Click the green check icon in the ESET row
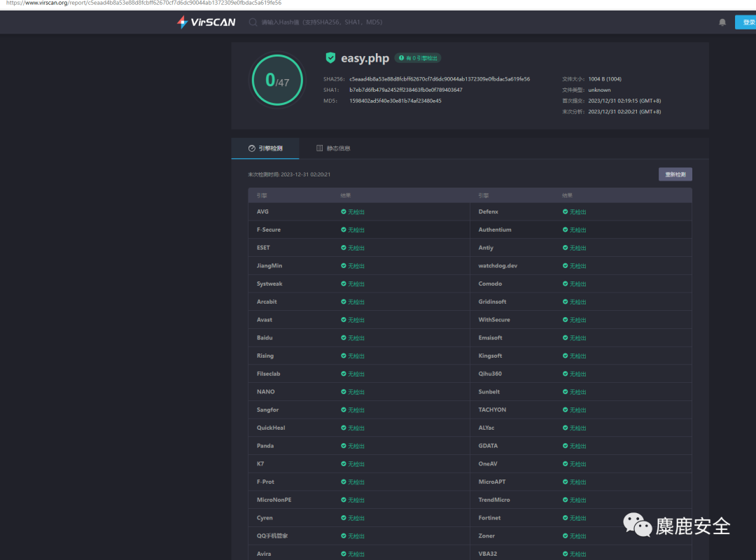Screen dimensions: 756x560 (343, 247)
